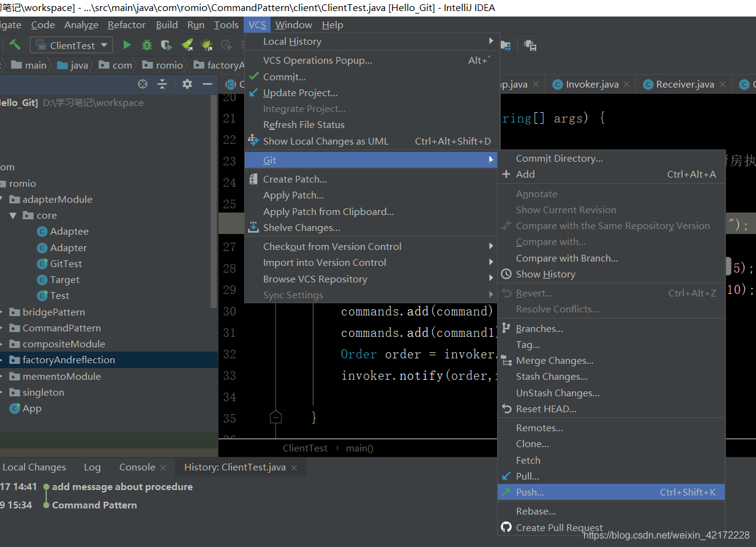Choose Stash Changes... from Git menu

click(x=611, y=377)
